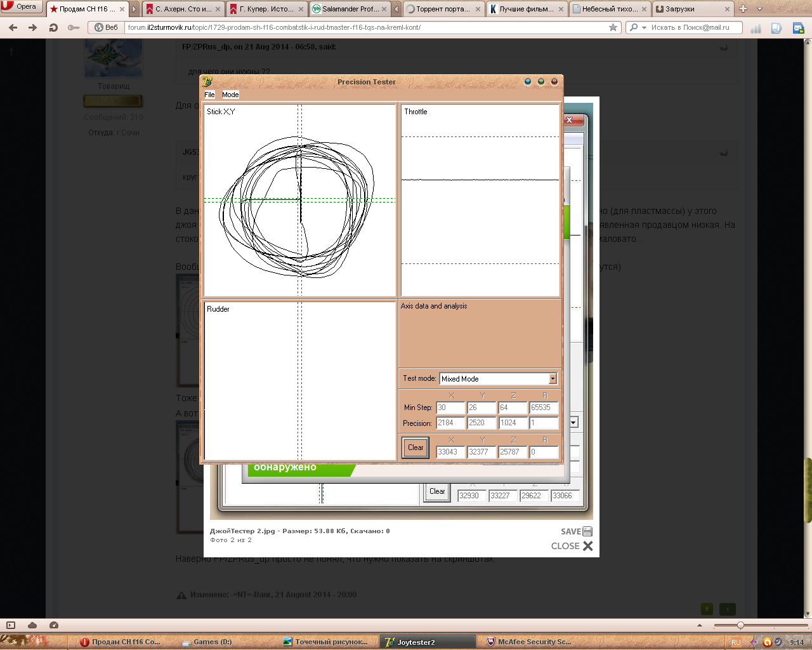Click the SAVE floppy disk icon under the image

[587, 532]
